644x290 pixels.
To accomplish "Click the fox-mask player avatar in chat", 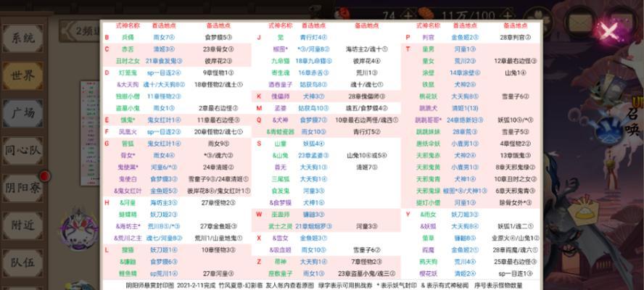I will coord(79,230).
